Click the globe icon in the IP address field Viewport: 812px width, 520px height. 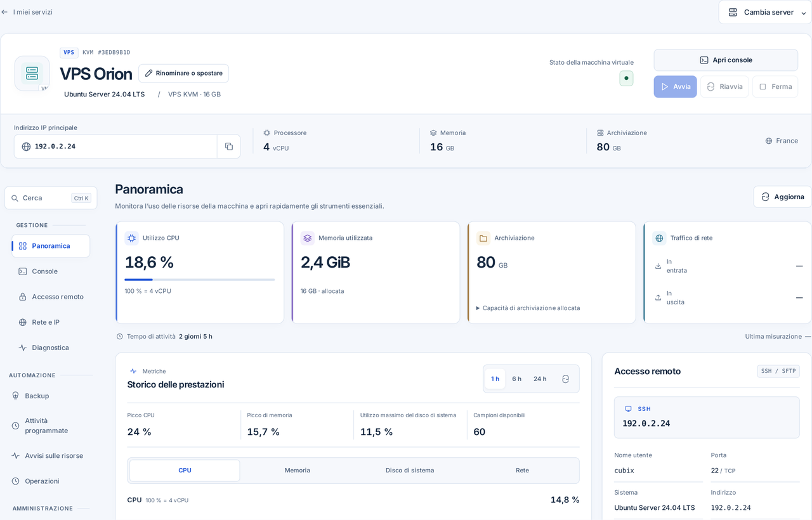pos(26,146)
